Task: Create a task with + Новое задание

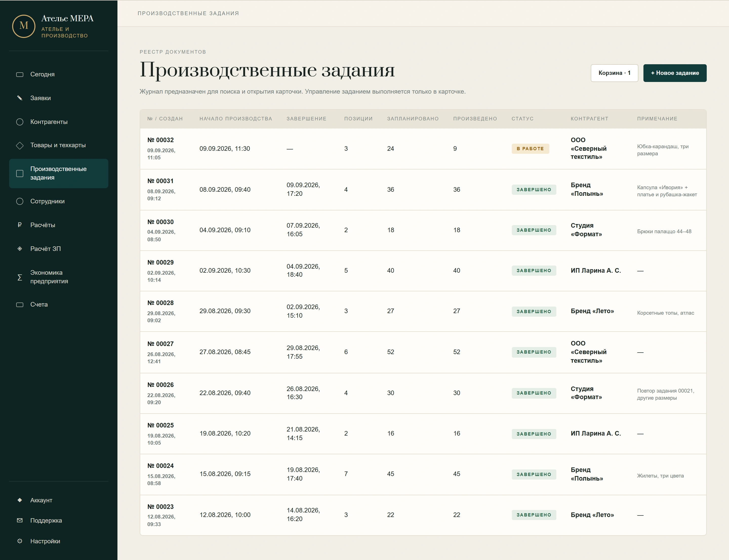Action: tap(675, 73)
